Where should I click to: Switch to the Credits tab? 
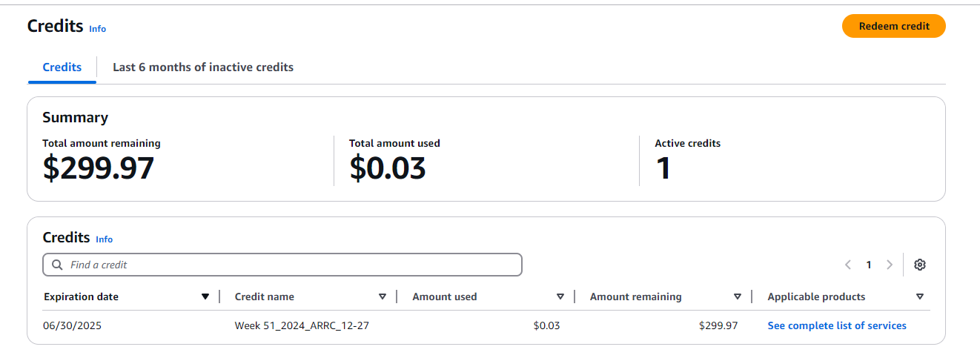(x=62, y=67)
